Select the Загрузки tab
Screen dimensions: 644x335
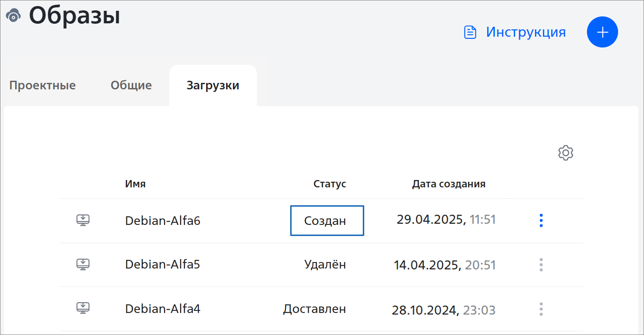pos(213,85)
